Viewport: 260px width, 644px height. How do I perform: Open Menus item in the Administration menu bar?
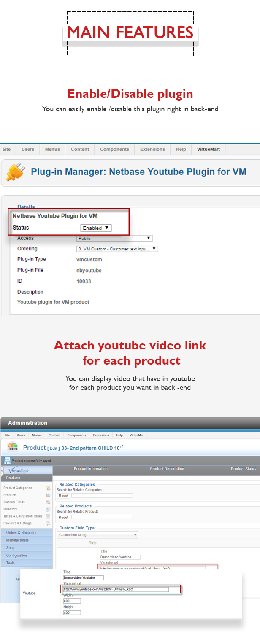[x=37, y=435]
